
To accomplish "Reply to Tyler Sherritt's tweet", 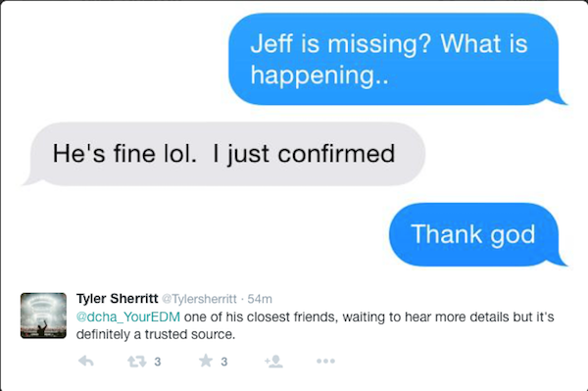I will tap(86, 362).
